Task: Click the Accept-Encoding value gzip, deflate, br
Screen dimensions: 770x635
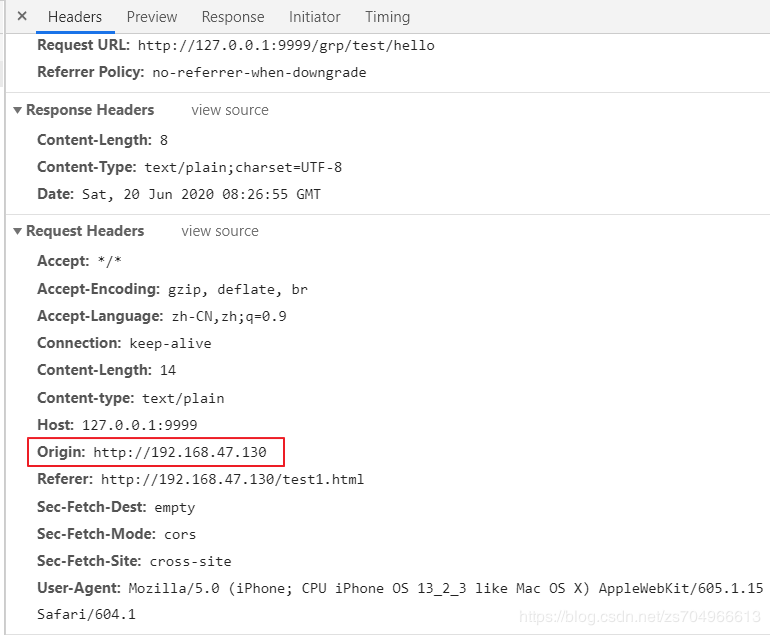Action: 238,289
